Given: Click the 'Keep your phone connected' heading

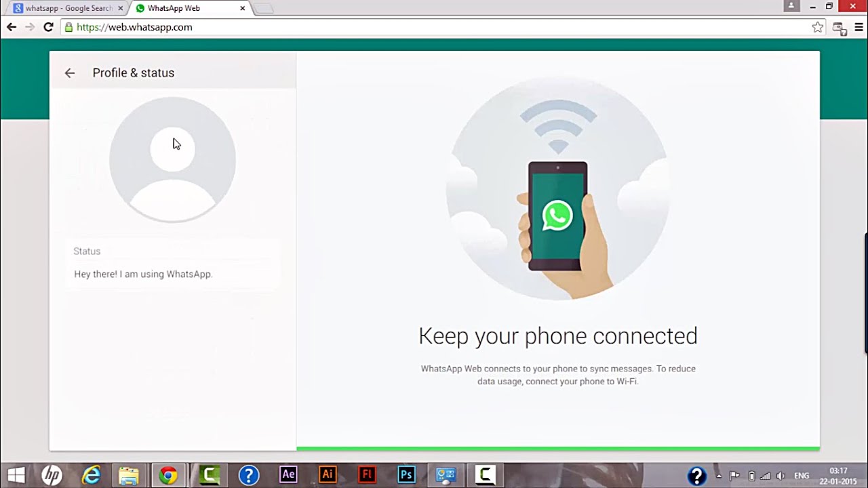Looking at the screenshot, I should tap(558, 336).
